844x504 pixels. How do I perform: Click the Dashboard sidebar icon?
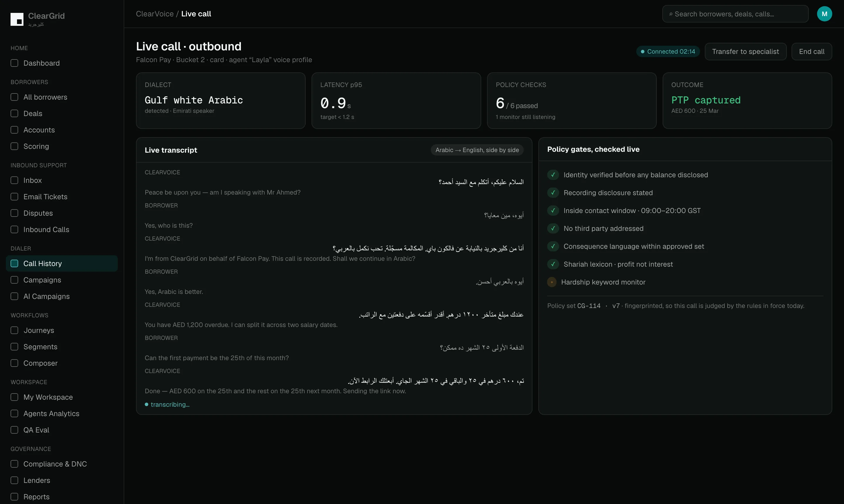(x=14, y=63)
